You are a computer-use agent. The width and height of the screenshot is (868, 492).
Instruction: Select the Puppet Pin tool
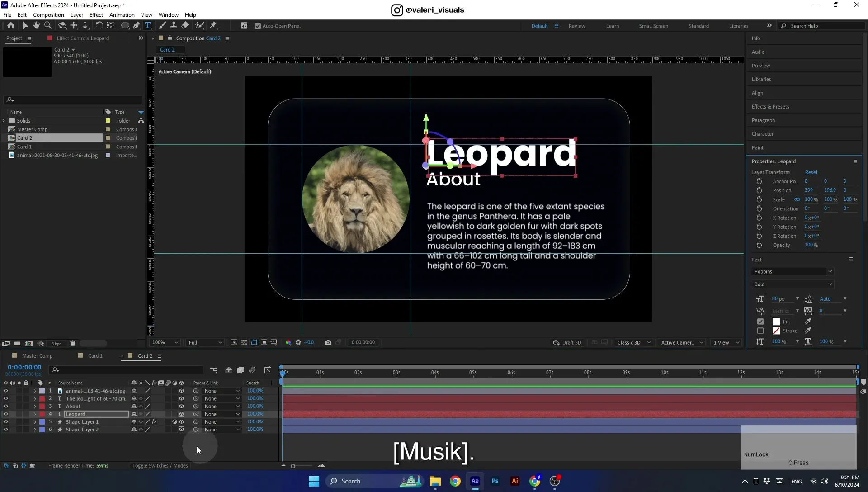click(213, 26)
